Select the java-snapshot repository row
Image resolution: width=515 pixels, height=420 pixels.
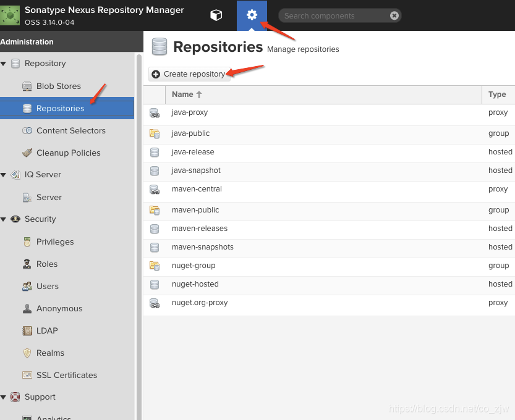click(329, 172)
